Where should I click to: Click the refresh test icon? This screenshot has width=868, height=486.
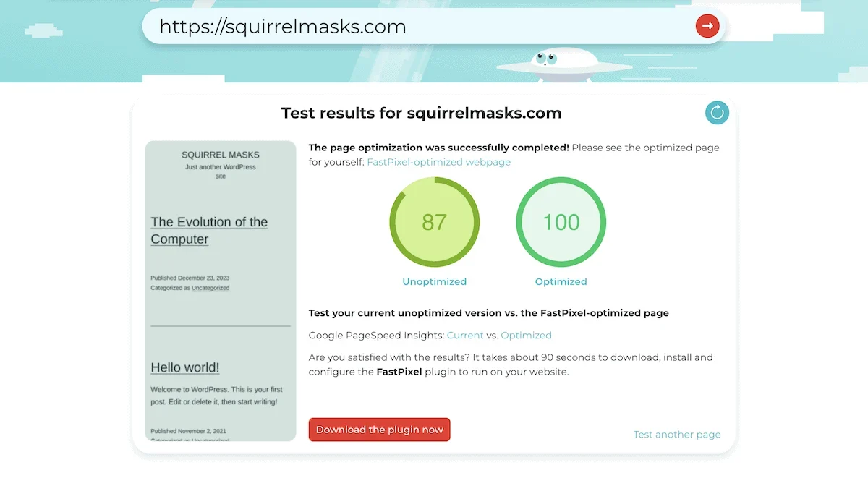coord(717,112)
